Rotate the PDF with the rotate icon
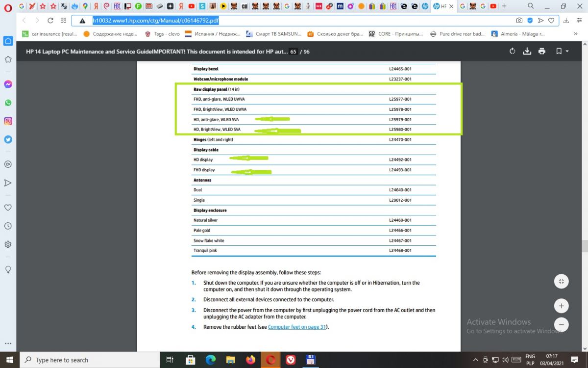This screenshot has width=588, height=368. [513, 51]
